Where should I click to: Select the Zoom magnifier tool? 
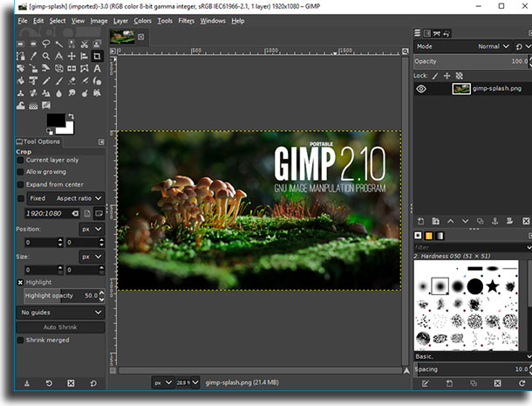click(46, 56)
